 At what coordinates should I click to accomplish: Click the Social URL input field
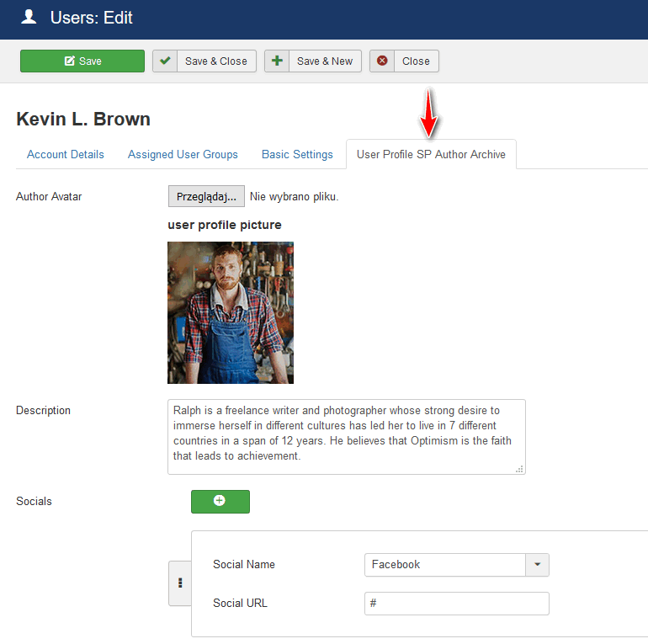tap(456, 604)
